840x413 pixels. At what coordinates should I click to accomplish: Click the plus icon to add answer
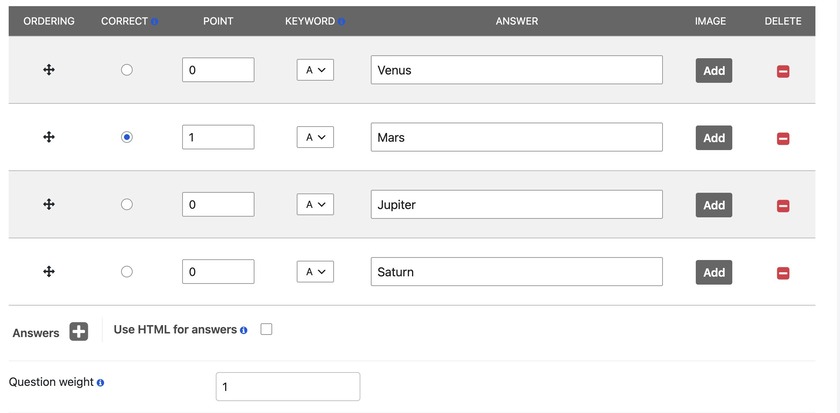point(78,332)
